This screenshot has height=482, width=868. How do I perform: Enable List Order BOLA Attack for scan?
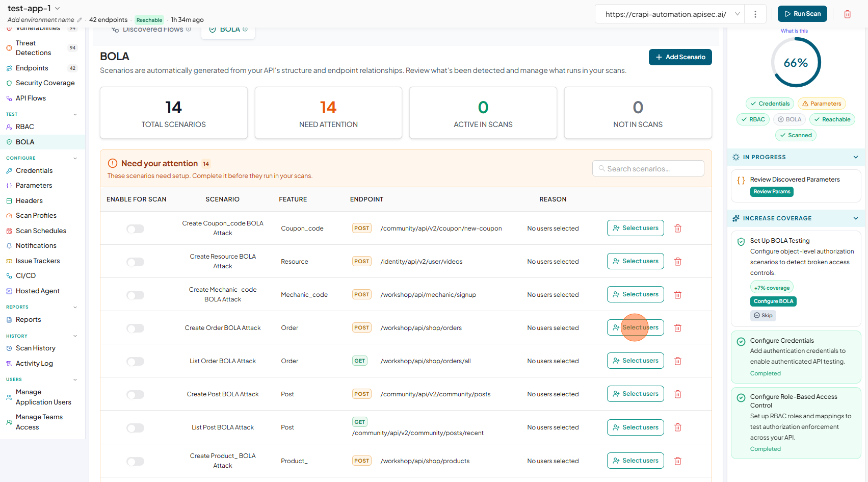(x=136, y=362)
